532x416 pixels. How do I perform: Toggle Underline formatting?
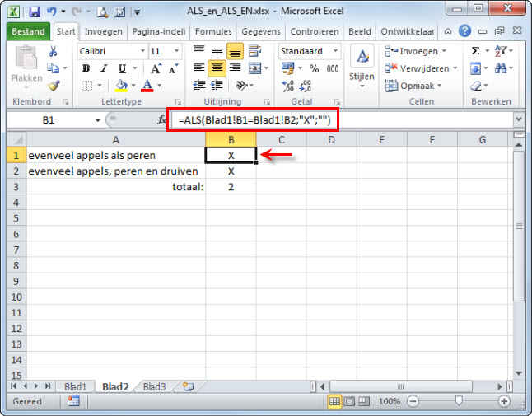(x=122, y=68)
